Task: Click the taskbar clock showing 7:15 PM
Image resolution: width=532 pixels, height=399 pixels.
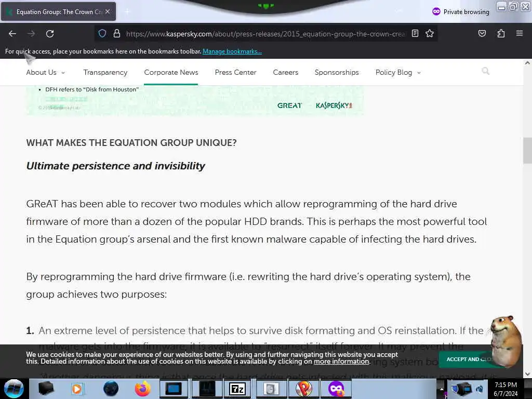Action: pos(506,389)
